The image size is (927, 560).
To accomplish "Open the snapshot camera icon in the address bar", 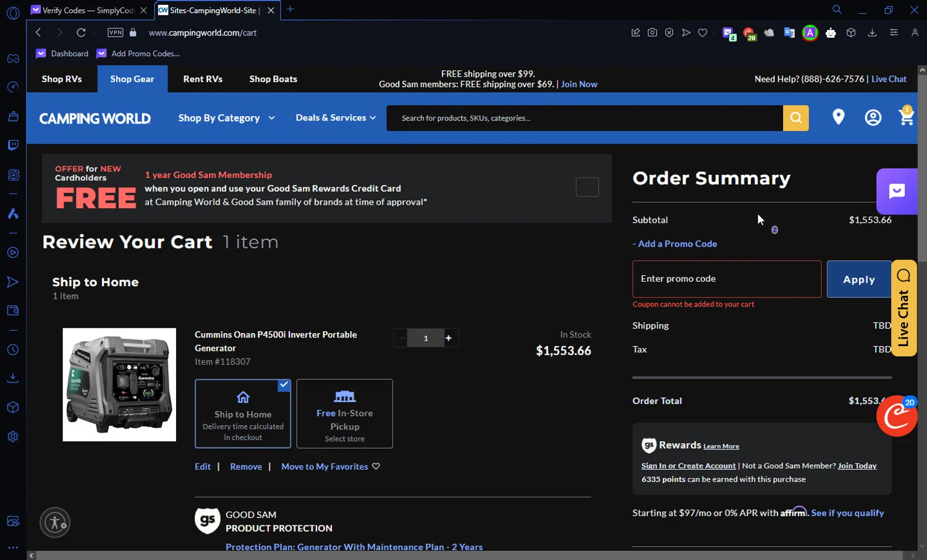I will (652, 33).
